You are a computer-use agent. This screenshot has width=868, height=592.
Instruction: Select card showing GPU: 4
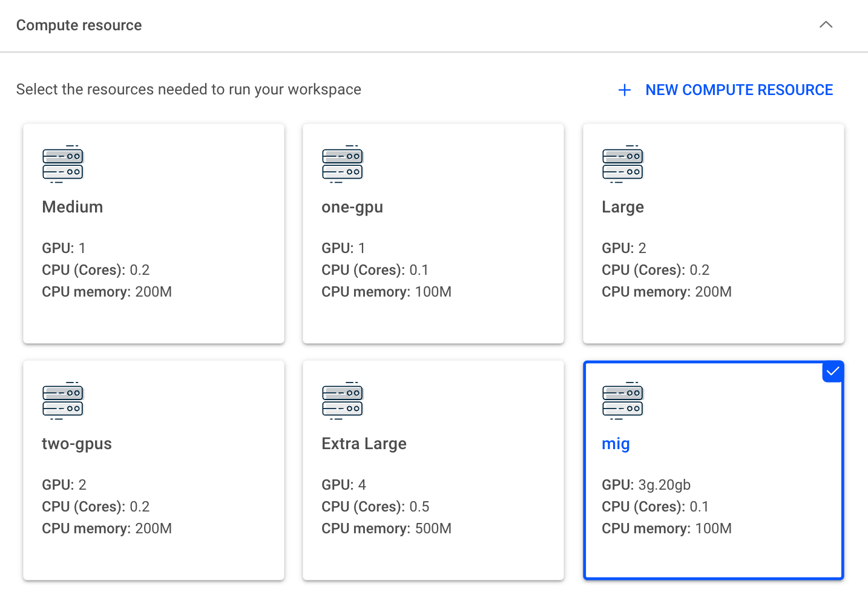pos(433,470)
